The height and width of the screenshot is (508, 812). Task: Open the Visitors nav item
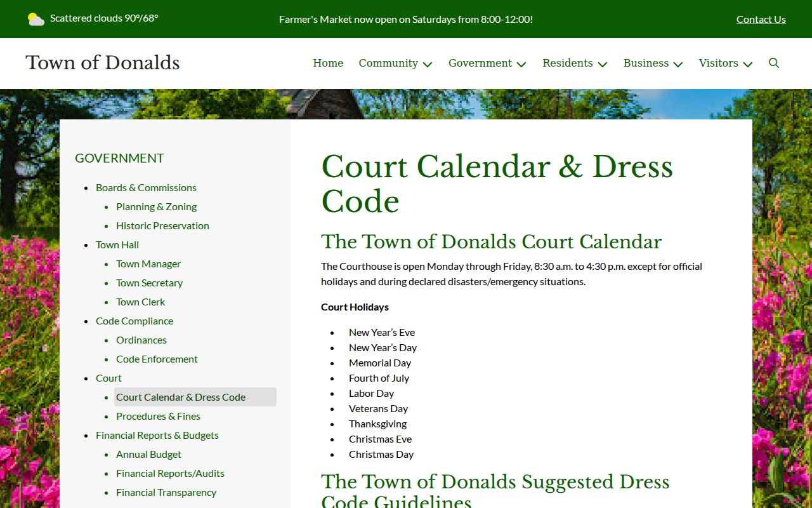[719, 63]
